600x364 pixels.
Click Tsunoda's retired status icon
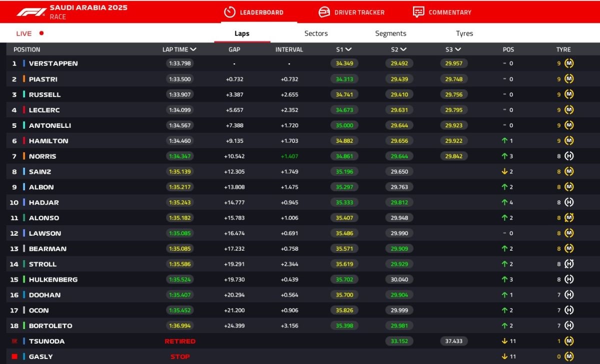tap(14, 341)
